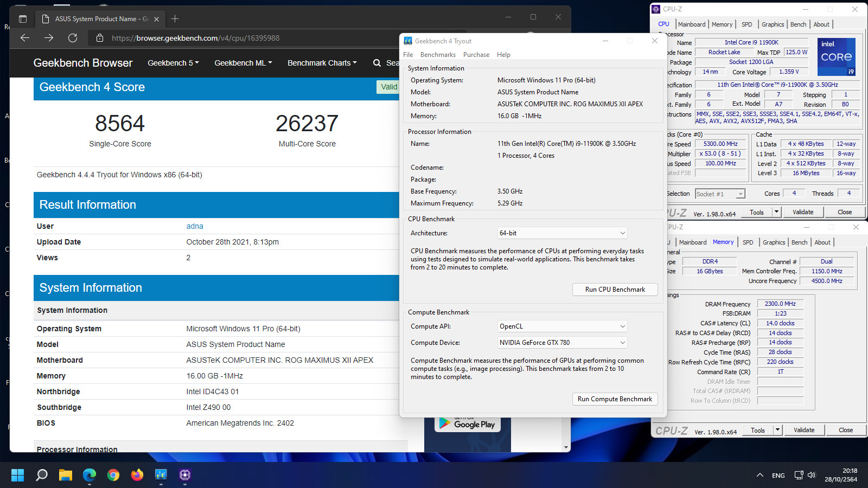This screenshot has width=868, height=488.
Task: Close the ASUS System Product Name tab
Action: 156,19
